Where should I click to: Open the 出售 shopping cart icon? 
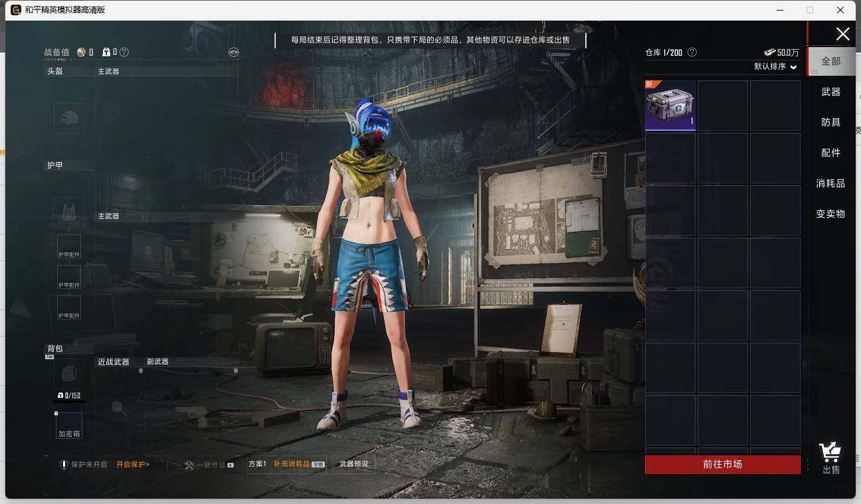[830, 458]
